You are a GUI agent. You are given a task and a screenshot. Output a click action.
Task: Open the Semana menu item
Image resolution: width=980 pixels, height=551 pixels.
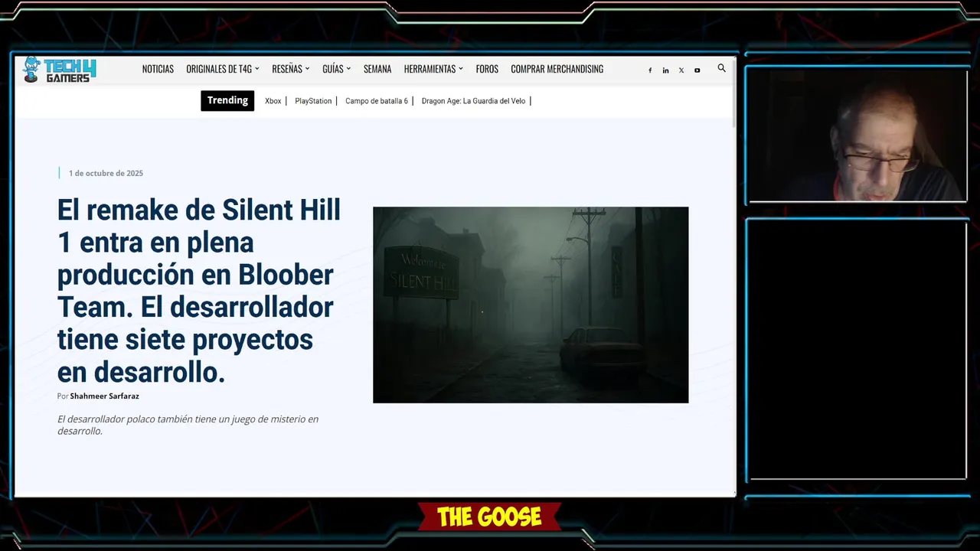click(377, 69)
